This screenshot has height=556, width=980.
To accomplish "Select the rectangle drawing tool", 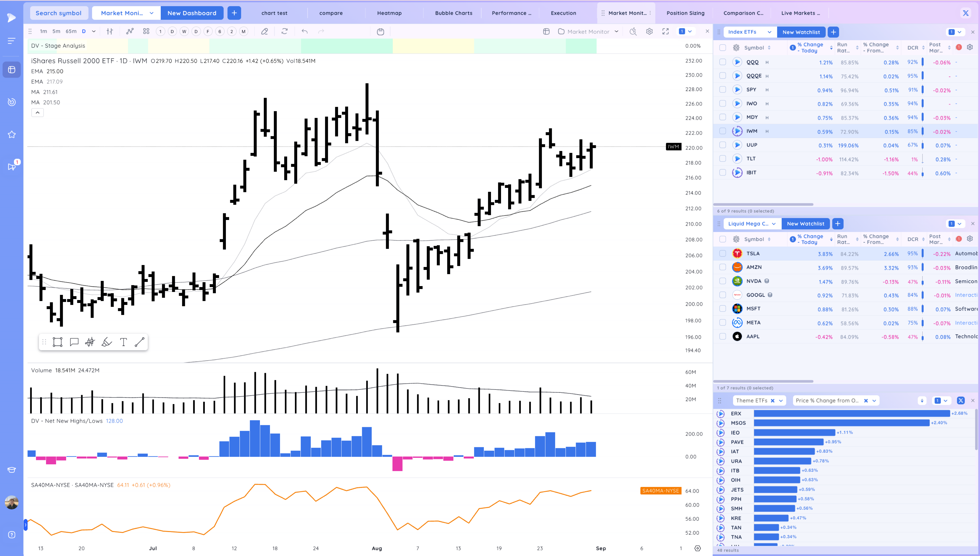I will 57,342.
